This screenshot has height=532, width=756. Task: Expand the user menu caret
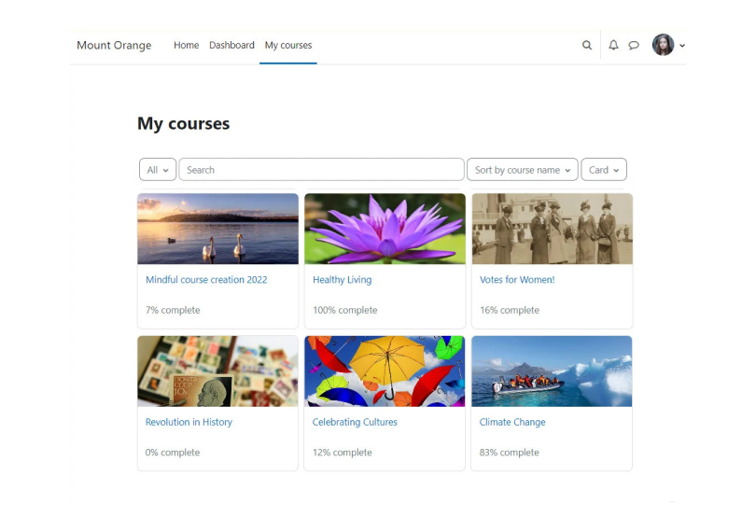pyautogui.click(x=682, y=46)
